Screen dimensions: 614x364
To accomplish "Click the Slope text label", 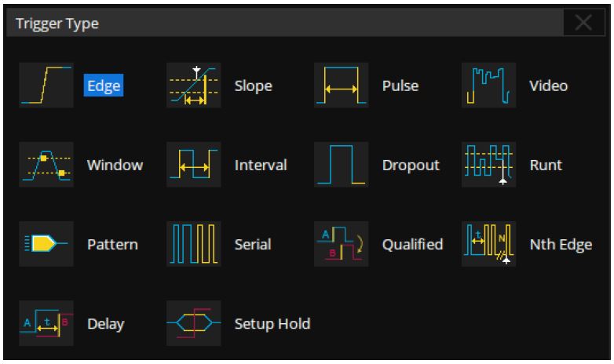I will [x=254, y=86].
